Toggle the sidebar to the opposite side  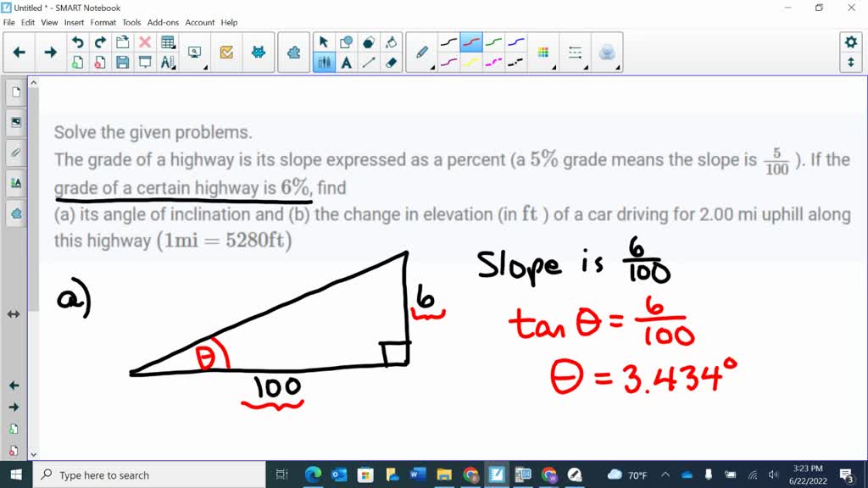coord(13,313)
